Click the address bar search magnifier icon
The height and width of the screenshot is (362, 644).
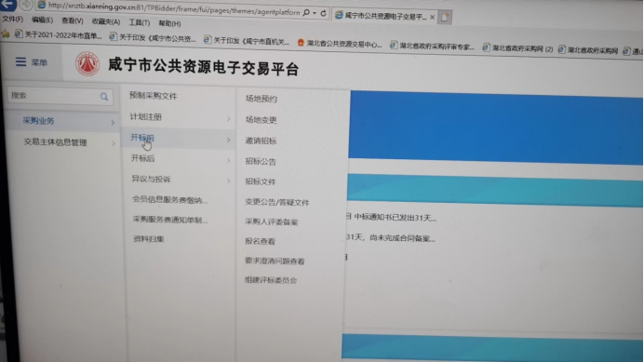306,13
